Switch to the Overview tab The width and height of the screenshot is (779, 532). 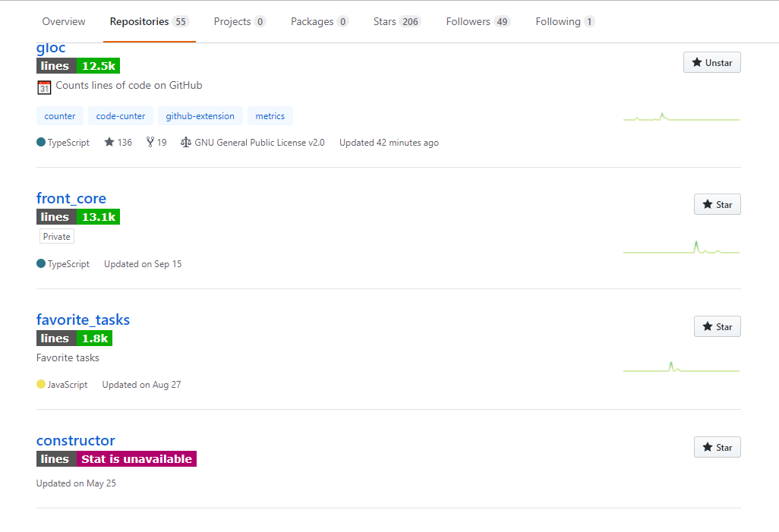point(63,21)
